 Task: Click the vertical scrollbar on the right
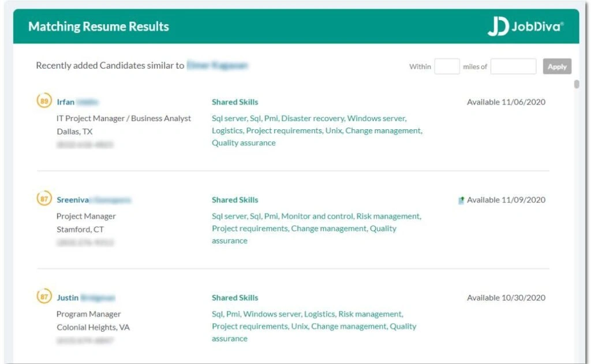pos(575,87)
